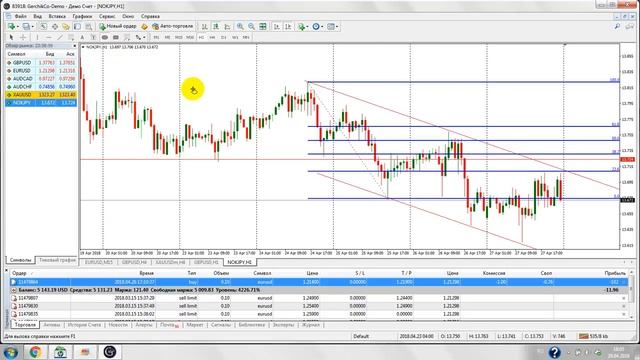The image size is (640, 360).
Task: Expand the Indicators dropdown arrow
Action: tap(307, 27)
